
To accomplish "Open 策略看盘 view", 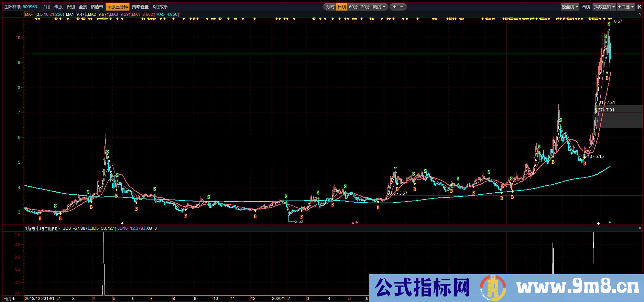I will [x=140, y=7].
